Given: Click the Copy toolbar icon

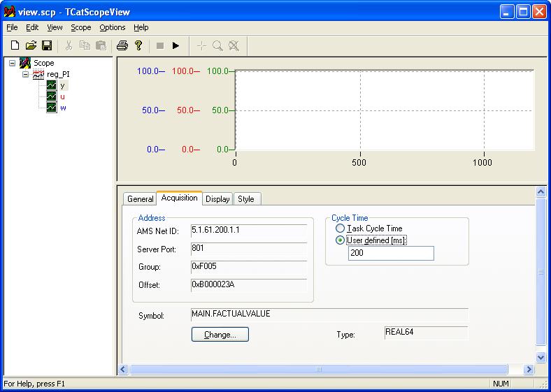Looking at the screenshot, I should pyautogui.click(x=85, y=45).
